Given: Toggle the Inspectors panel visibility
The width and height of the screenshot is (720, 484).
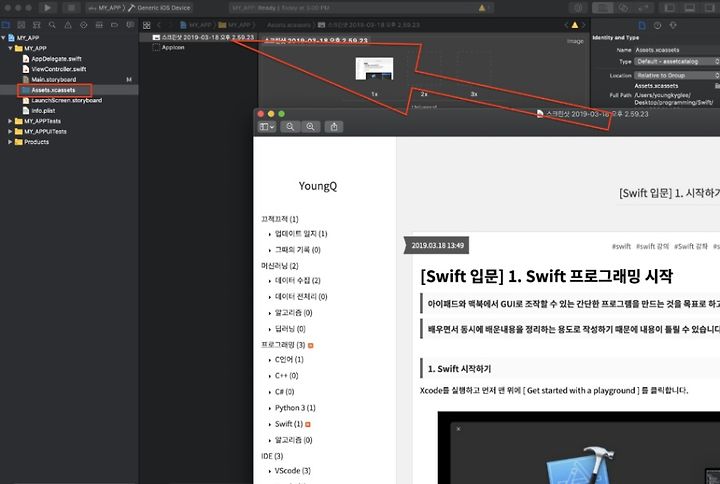Looking at the screenshot, I should [709, 7].
